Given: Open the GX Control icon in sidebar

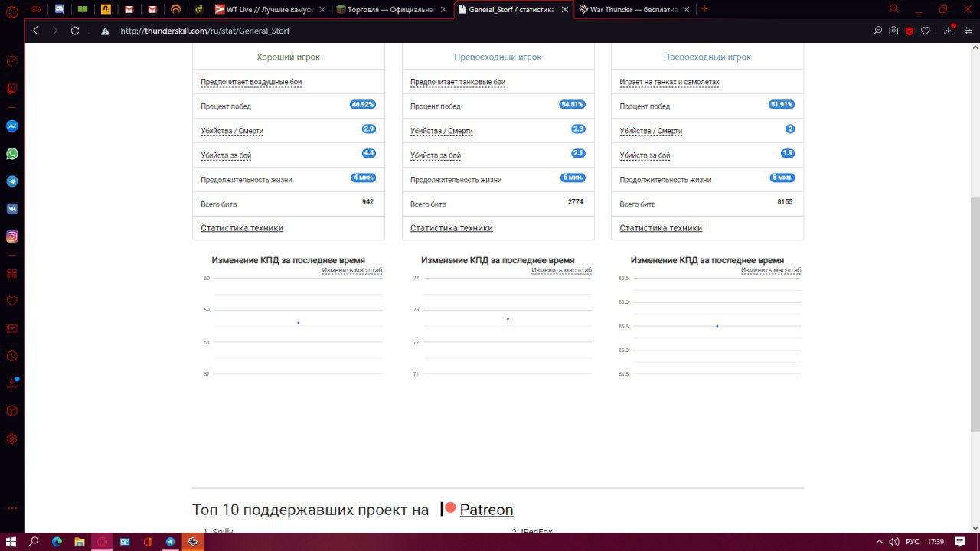Looking at the screenshot, I should [x=11, y=61].
